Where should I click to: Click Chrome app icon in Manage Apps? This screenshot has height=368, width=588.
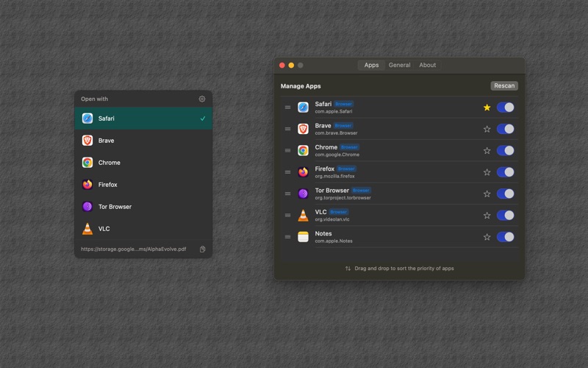(303, 151)
